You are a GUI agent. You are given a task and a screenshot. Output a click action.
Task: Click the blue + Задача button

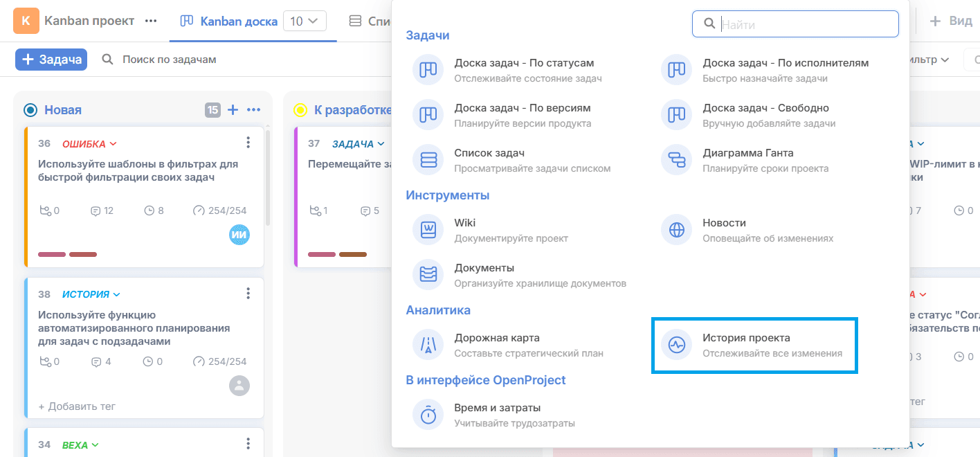53,60
